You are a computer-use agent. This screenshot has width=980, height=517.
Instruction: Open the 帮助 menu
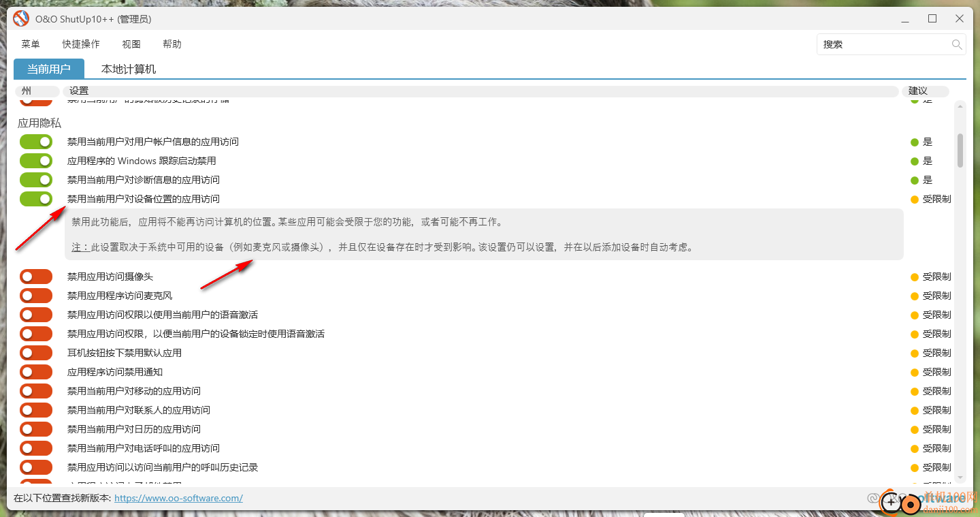click(172, 44)
